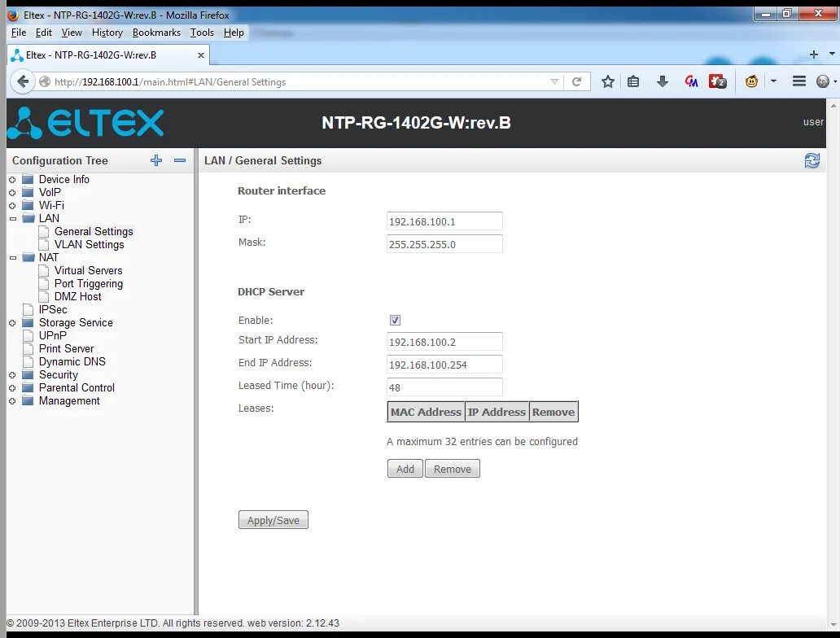The height and width of the screenshot is (638, 840).
Task: Open the View menu
Action: [72, 33]
